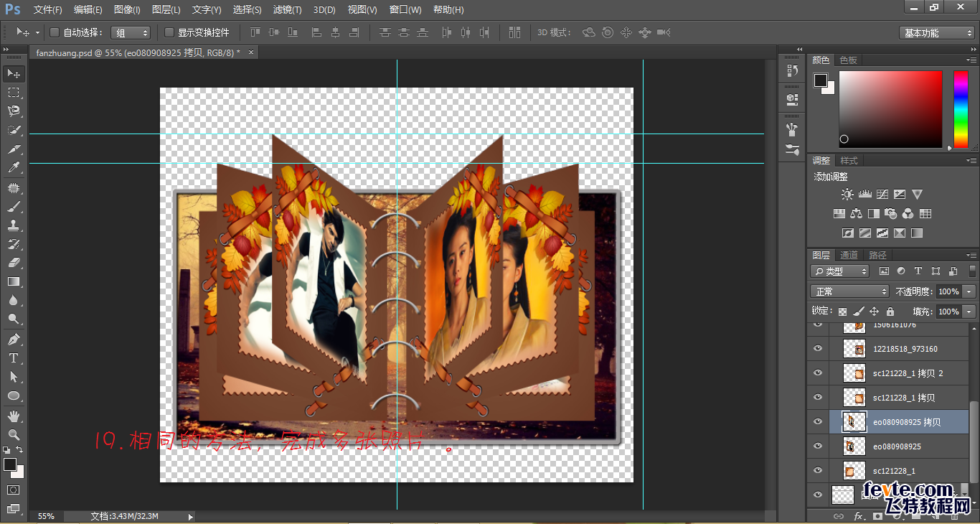Open the Brush Presets panel icon
Screen dimensions: 980x524
pyautogui.click(x=792, y=150)
